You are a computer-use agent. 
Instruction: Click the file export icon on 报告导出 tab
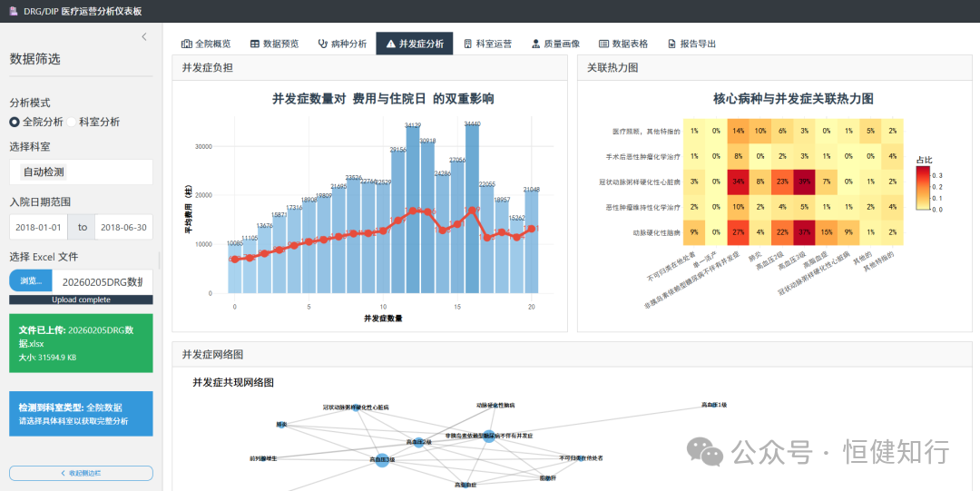tap(671, 44)
